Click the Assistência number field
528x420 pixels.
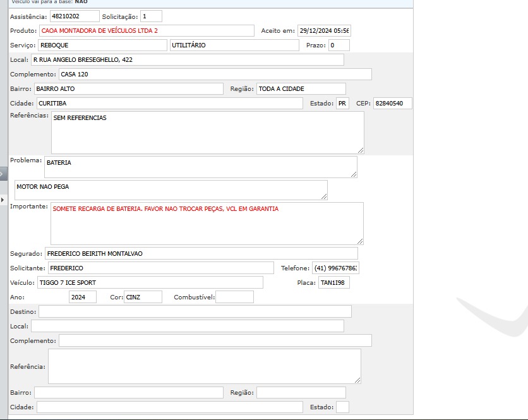click(x=75, y=16)
